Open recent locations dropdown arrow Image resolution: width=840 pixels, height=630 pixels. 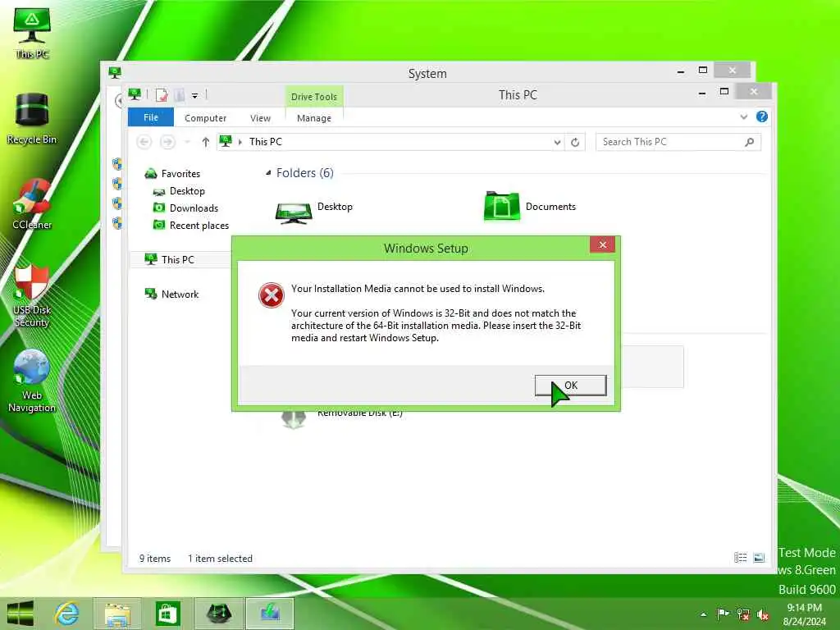pyautogui.click(x=187, y=142)
